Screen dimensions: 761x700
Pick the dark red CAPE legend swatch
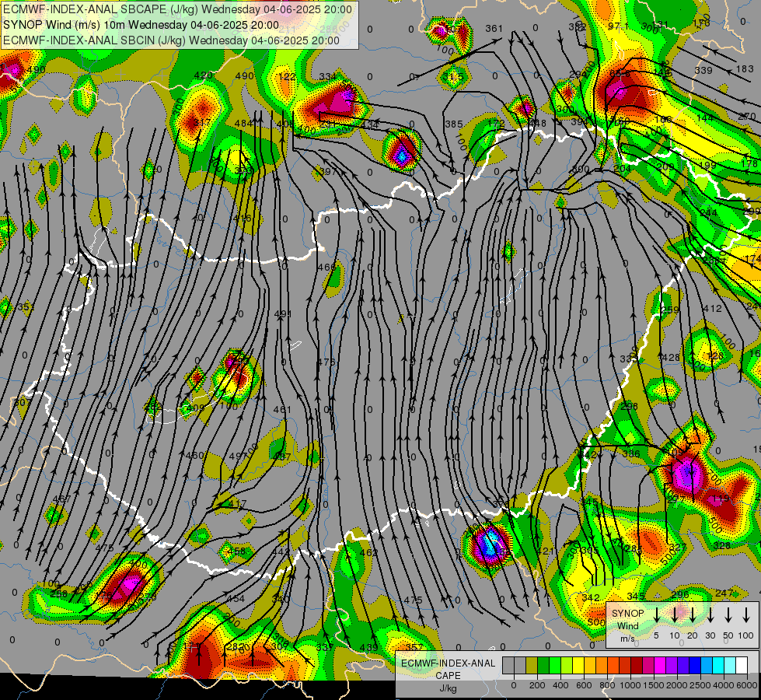(637, 666)
